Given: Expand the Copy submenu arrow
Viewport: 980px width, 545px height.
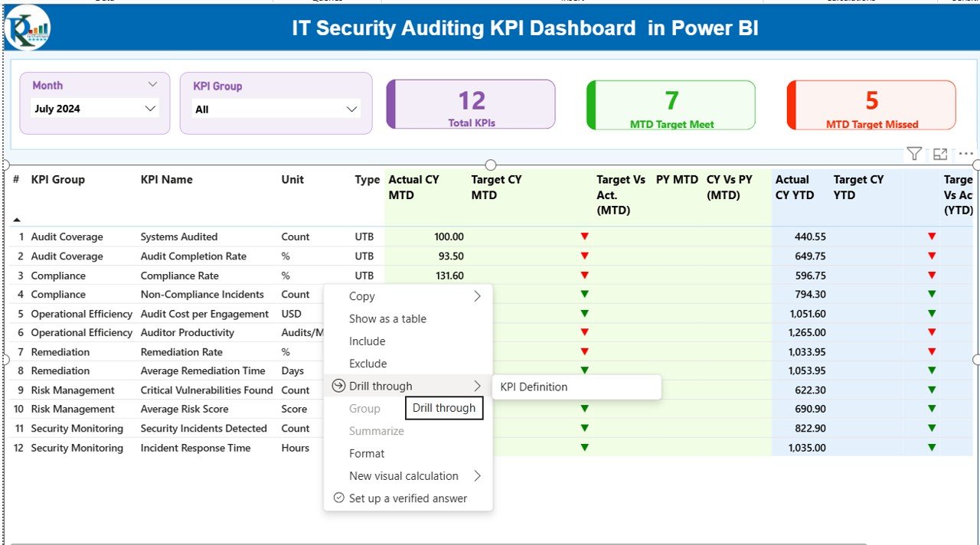Looking at the screenshot, I should (477, 296).
